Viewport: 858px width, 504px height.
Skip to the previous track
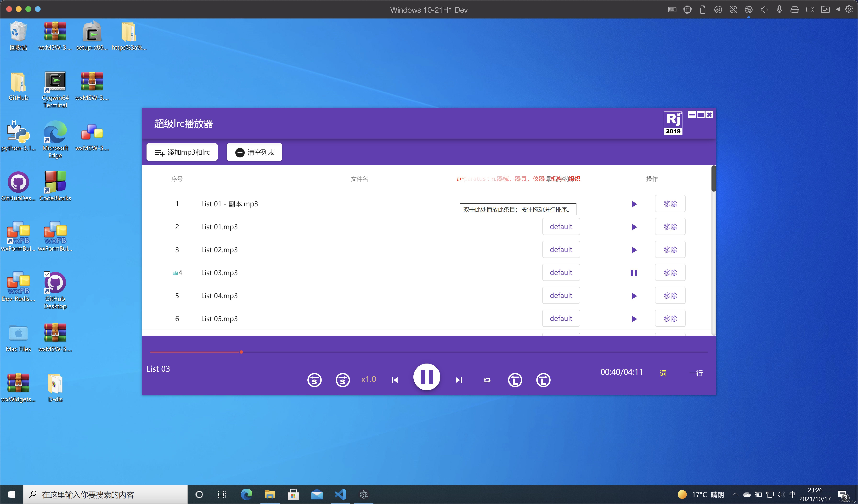click(395, 380)
